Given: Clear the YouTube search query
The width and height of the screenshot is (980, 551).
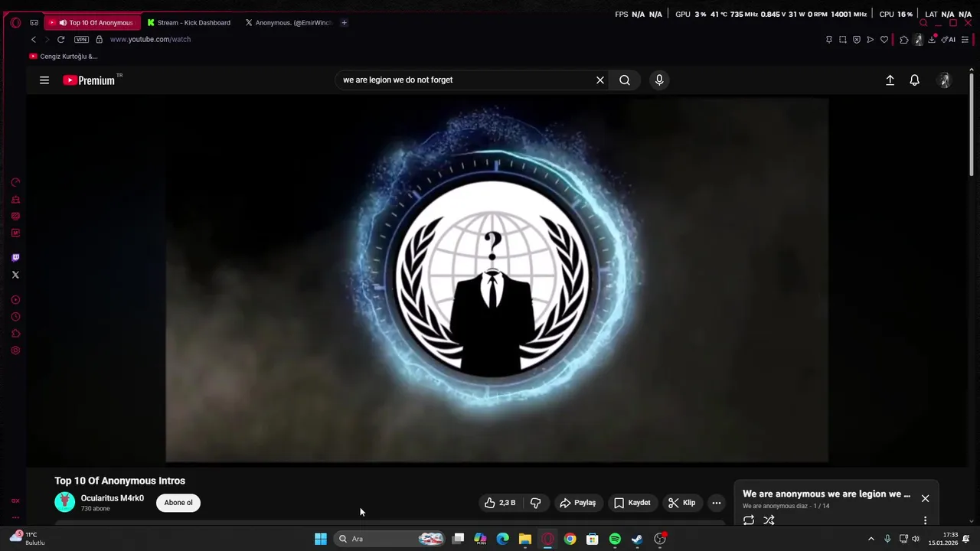Looking at the screenshot, I should point(600,80).
